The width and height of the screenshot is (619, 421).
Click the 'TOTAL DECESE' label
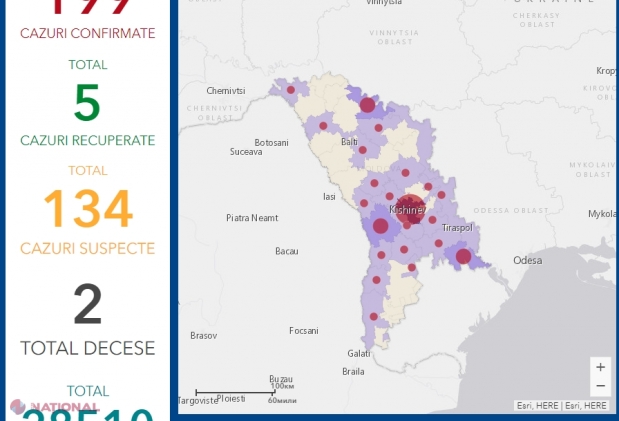(88, 348)
